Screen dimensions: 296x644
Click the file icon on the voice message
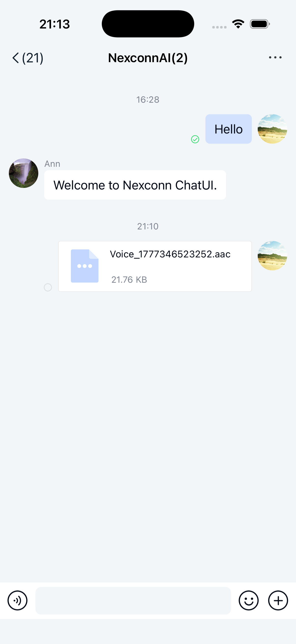click(84, 266)
